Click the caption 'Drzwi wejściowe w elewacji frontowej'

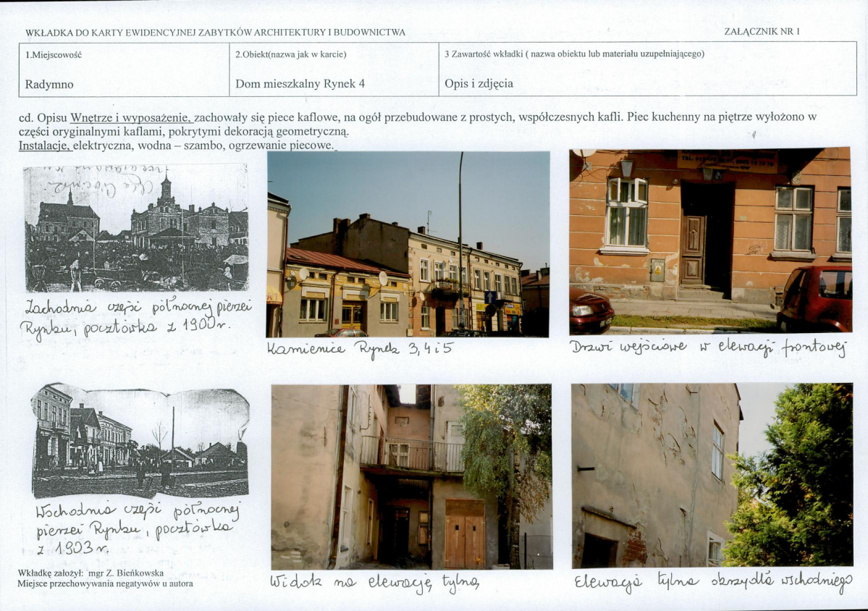(708, 347)
